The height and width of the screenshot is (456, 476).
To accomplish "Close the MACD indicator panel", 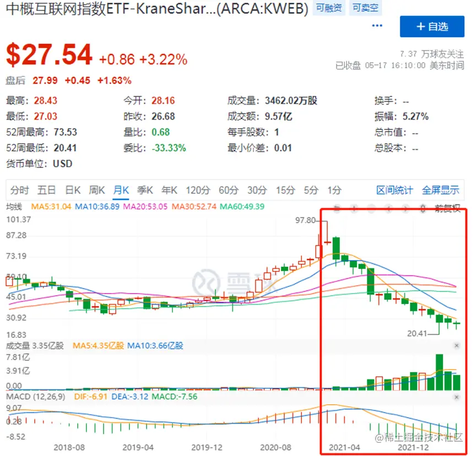I will coord(456,397).
